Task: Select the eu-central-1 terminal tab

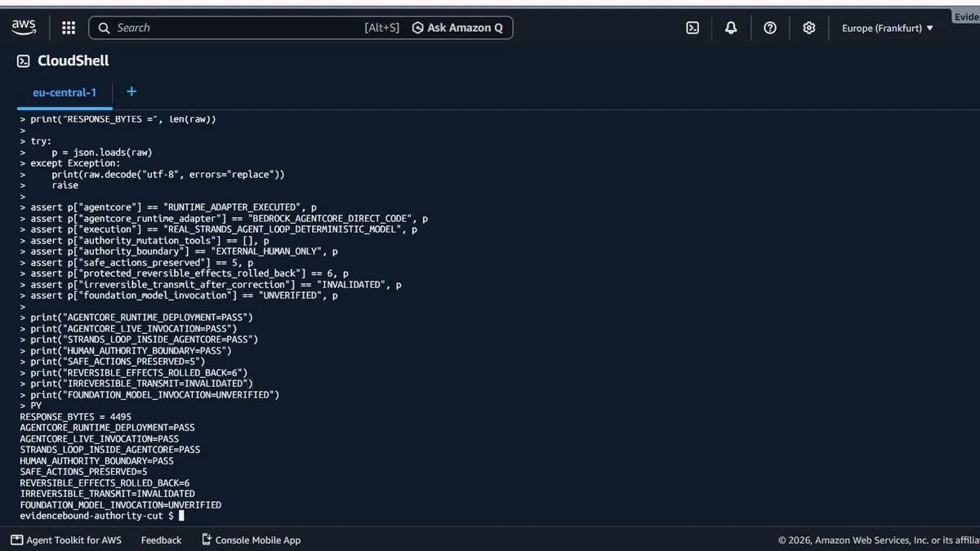Action: click(x=65, y=92)
